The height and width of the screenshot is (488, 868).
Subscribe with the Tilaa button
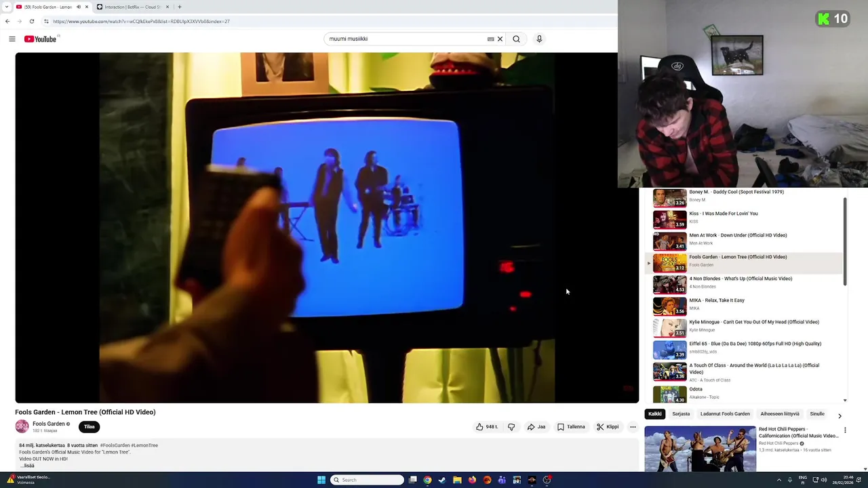[90, 426]
